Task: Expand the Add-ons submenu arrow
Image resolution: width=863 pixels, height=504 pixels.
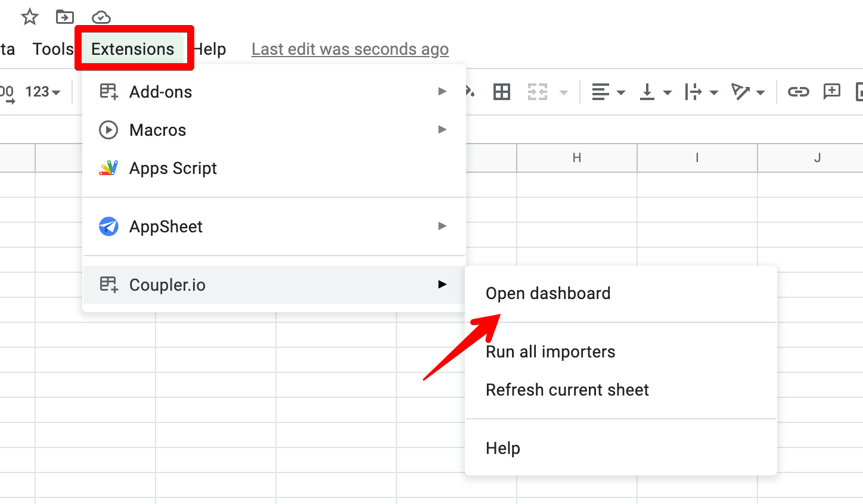Action: point(442,92)
